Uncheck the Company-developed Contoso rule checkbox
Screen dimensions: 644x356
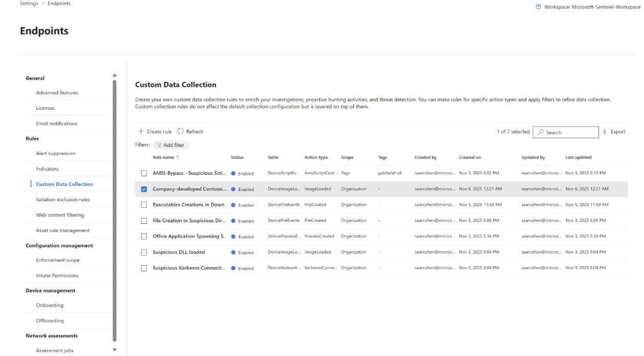pos(144,189)
